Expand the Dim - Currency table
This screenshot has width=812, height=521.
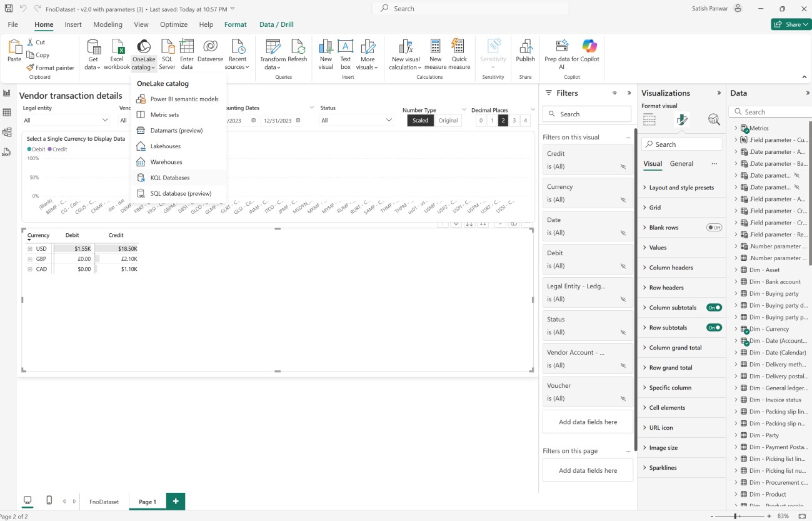(x=736, y=329)
